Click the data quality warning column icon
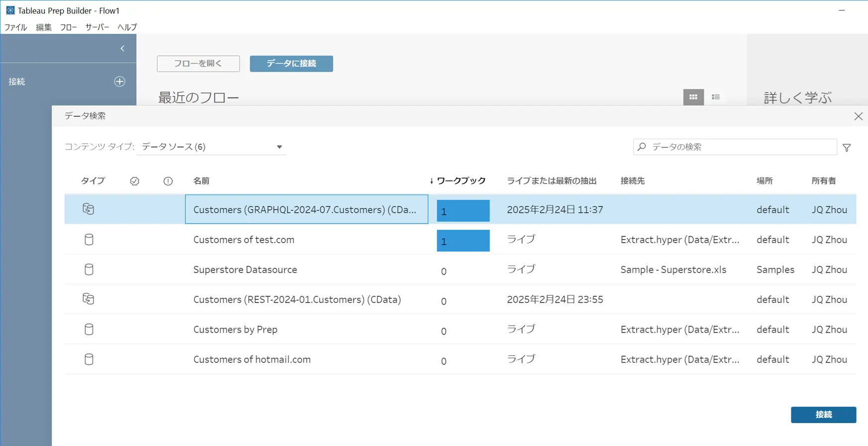Viewport: 868px width, 446px height. tap(168, 181)
